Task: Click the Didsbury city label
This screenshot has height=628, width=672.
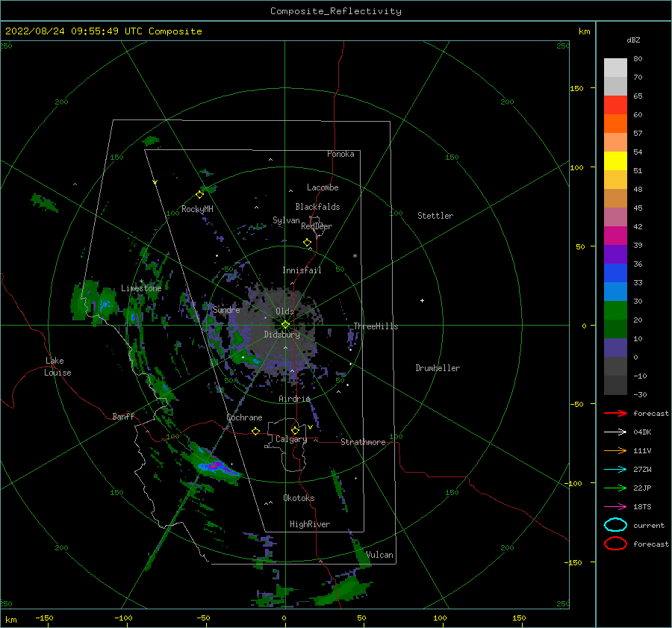Action: tap(281, 335)
